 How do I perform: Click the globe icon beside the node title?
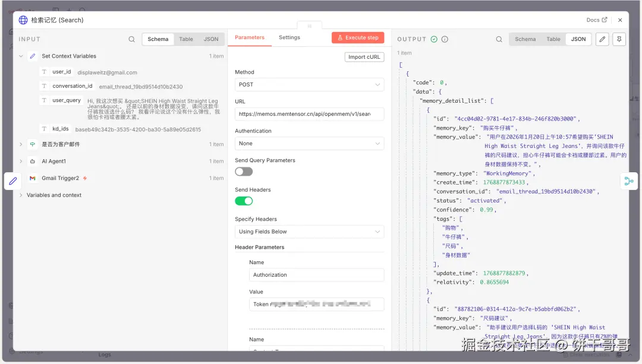tap(23, 20)
